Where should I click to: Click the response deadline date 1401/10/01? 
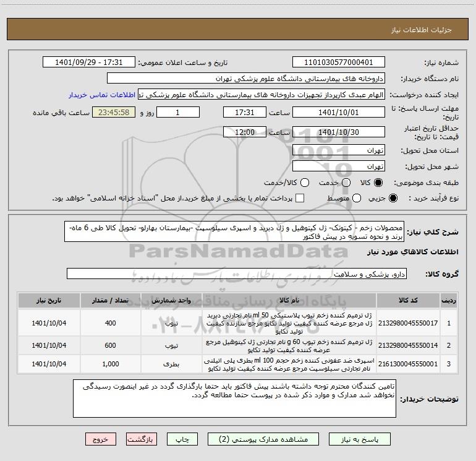[339, 112]
